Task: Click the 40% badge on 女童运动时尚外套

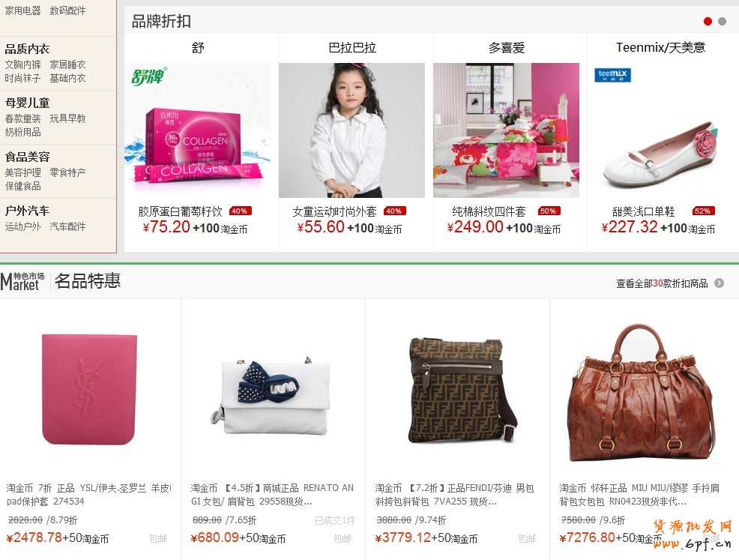Action: tap(395, 211)
